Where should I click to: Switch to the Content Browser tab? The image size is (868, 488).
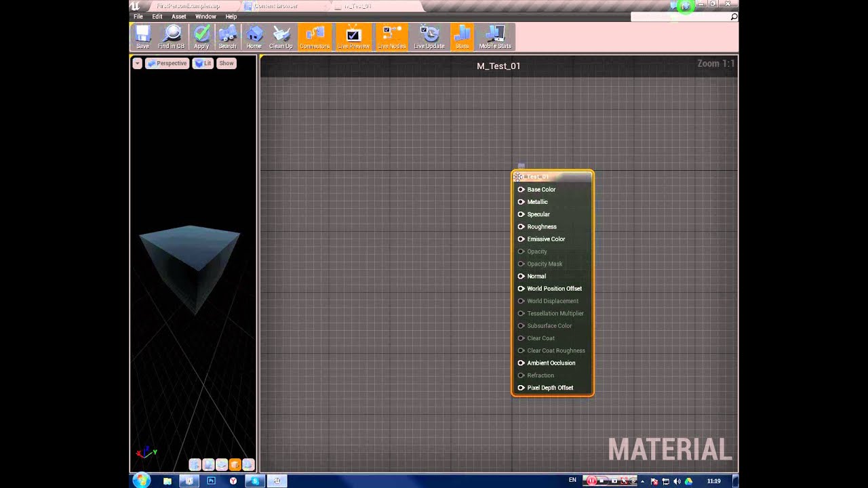click(276, 6)
